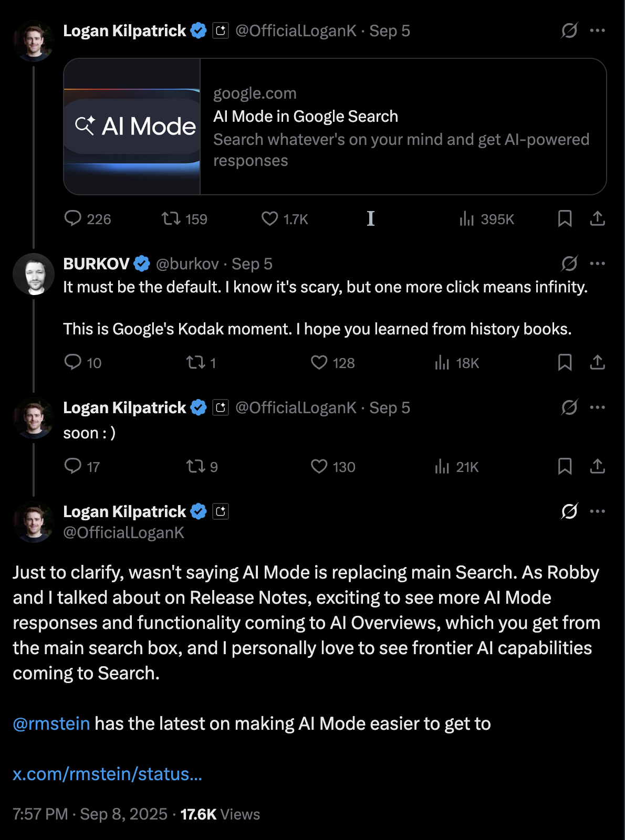
Task: Repost the AI Mode tweet with 159 reposts
Action: coord(171,218)
